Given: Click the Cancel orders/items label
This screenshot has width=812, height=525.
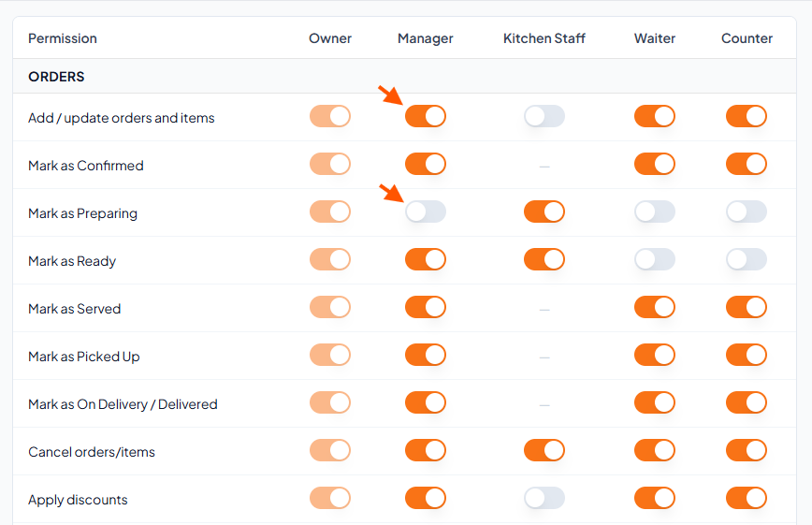Looking at the screenshot, I should (91, 452).
